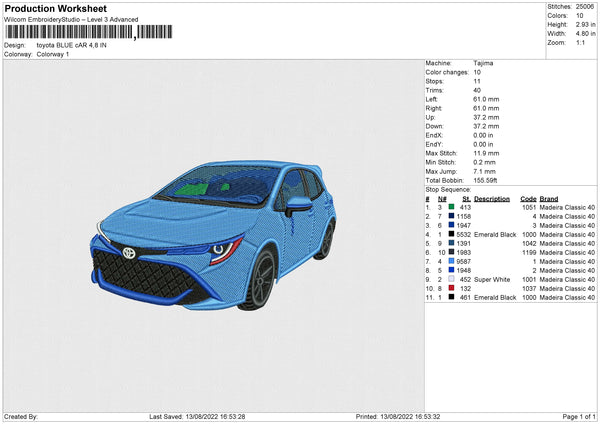Screen dimensions: 600x424
Task: Click the EndY value 0.00 in
Action: (x=483, y=144)
